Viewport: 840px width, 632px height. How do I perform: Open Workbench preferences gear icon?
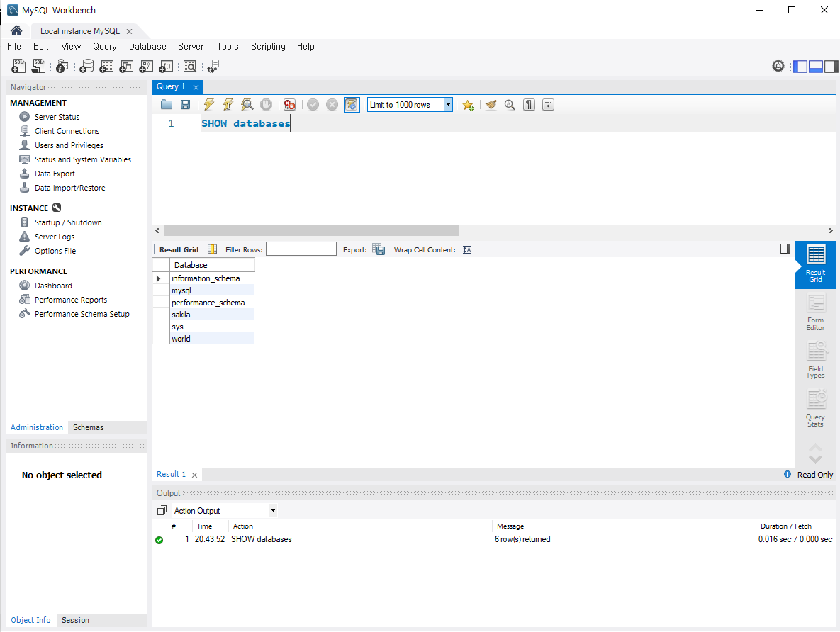(778, 66)
